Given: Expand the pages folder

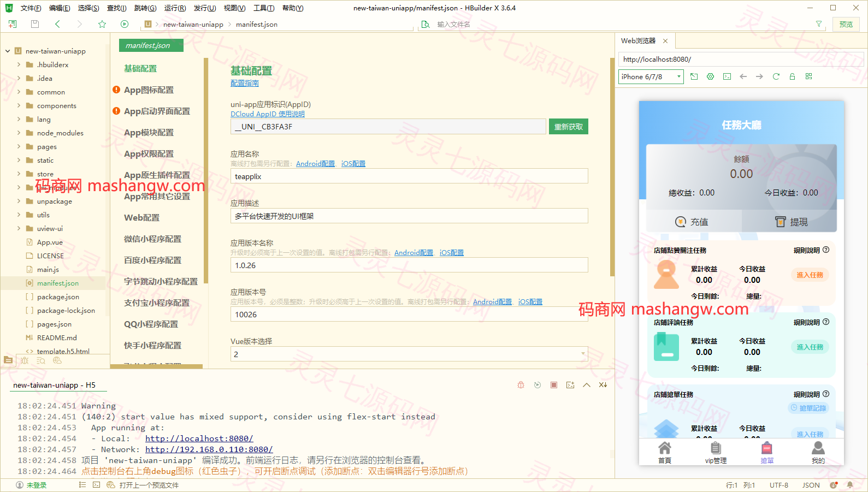Looking at the screenshot, I should point(19,146).
